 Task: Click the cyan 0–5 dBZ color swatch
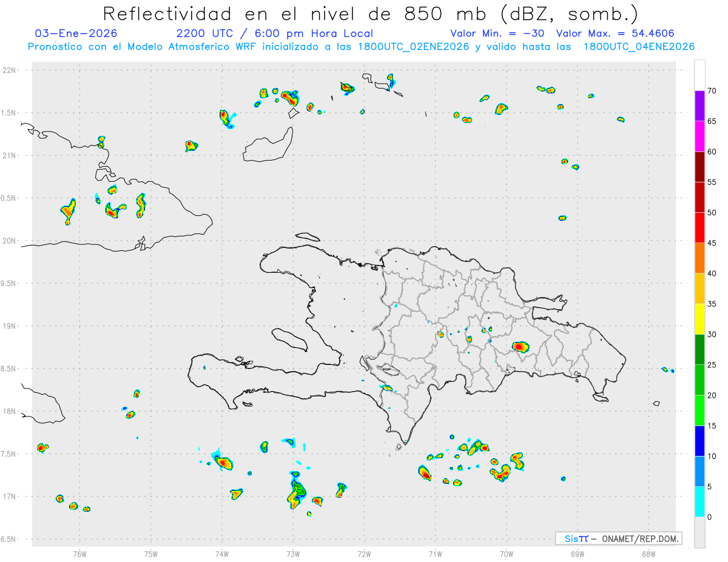pos(699,502)
